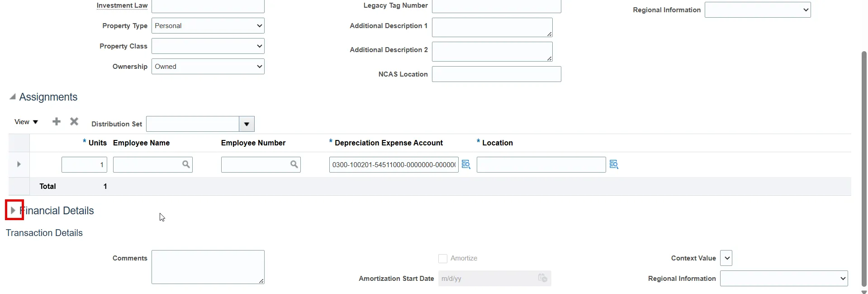Click into the Comments text area
The height and width of the screenshot is (294, 868).
[x=208, y=267]
